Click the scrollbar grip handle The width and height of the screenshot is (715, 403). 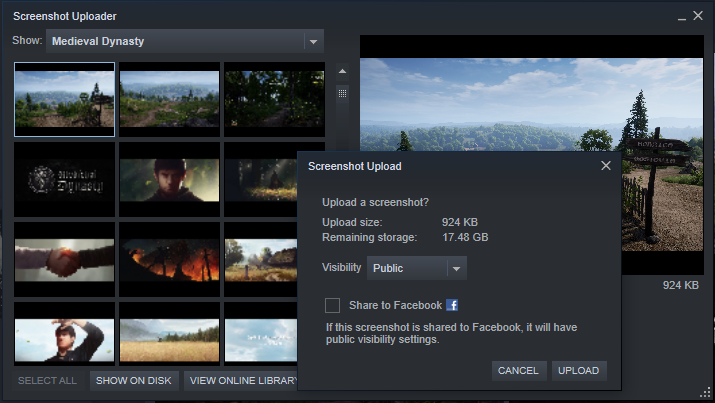342,93
